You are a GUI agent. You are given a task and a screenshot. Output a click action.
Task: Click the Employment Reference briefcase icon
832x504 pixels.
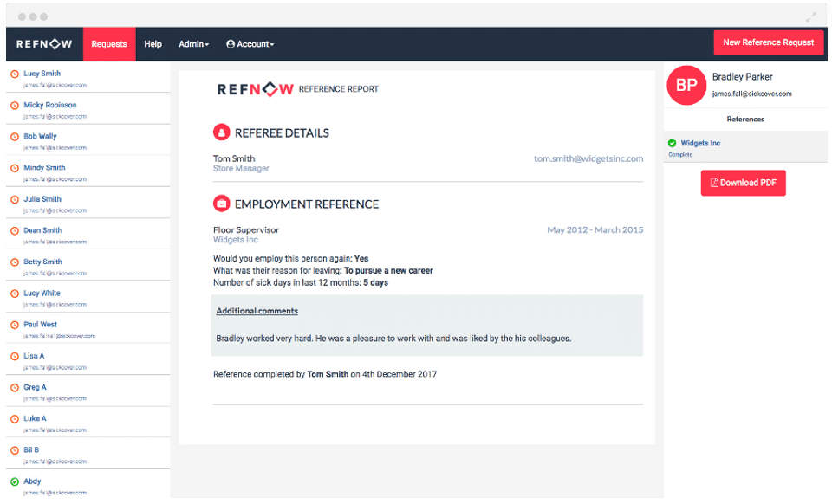(x=221, y=204)
